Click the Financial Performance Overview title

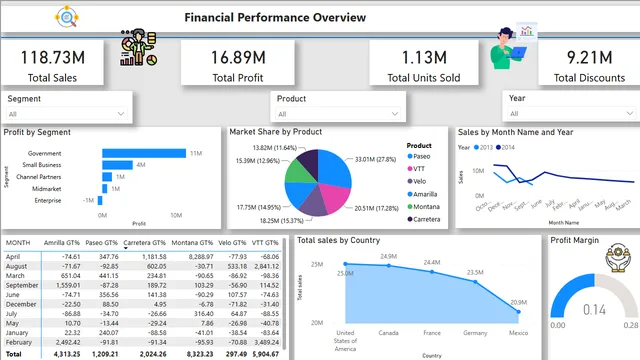point(275,17)
